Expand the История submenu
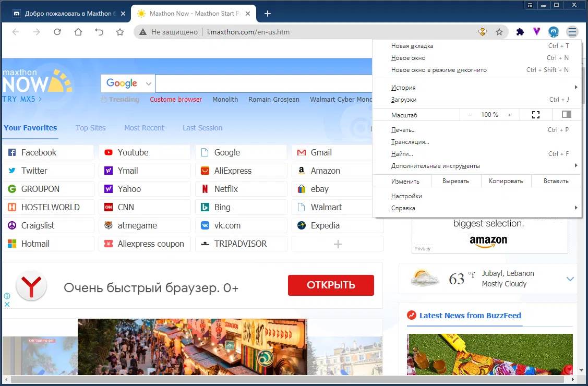 477,87
